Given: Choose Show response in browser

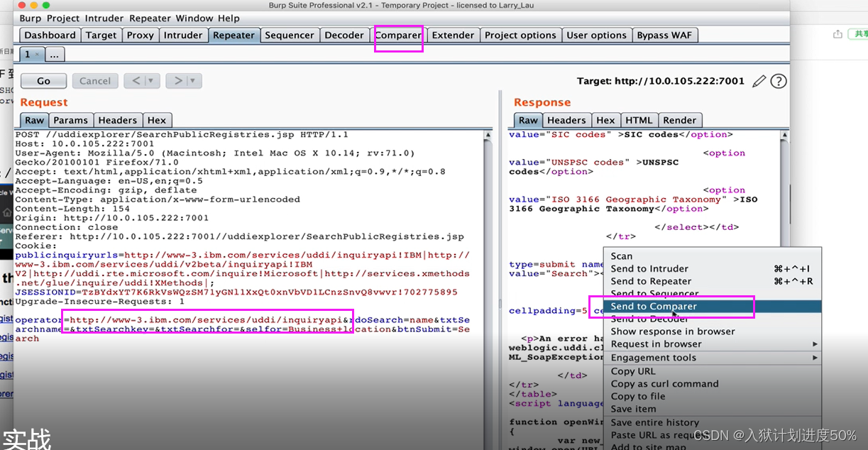Looking at the screenshot, I should tap(712, 331).
